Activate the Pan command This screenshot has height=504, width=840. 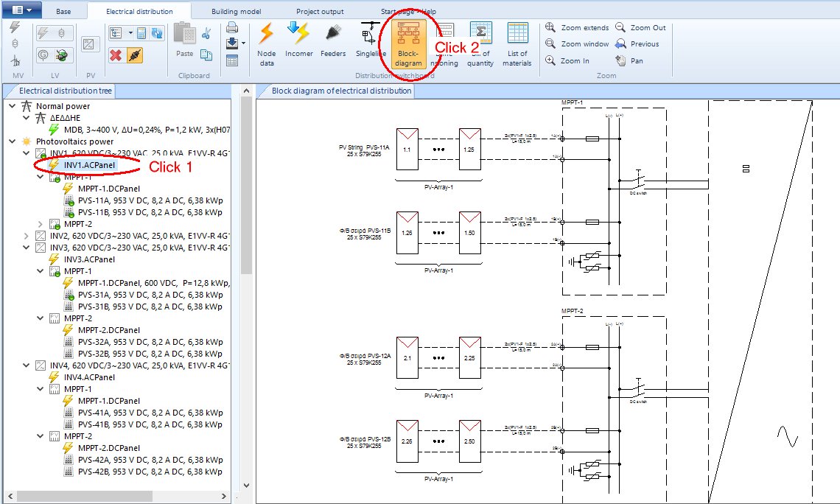click(630, 60)
